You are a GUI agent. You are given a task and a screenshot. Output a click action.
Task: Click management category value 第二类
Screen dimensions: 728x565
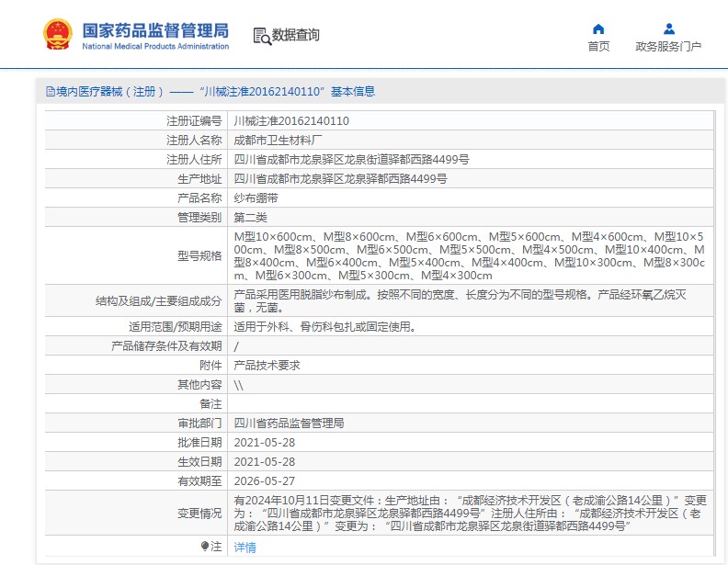coord(250,217)
